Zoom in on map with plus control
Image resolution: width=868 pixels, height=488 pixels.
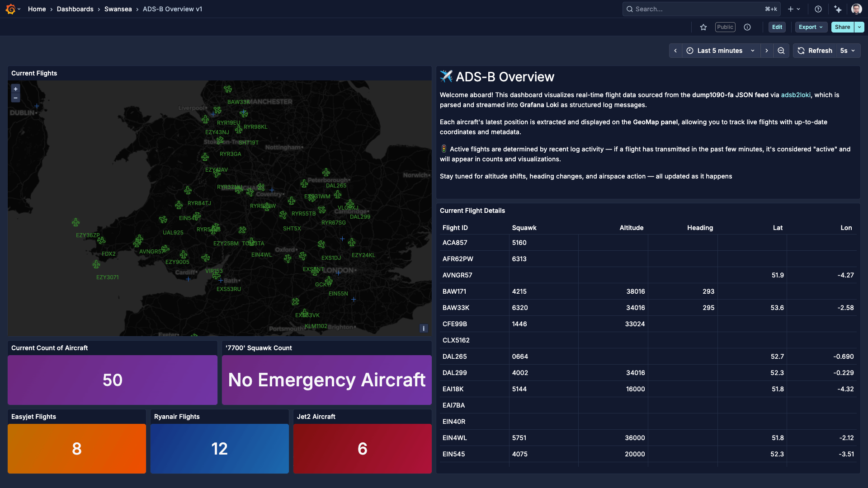tap(15, 89)
